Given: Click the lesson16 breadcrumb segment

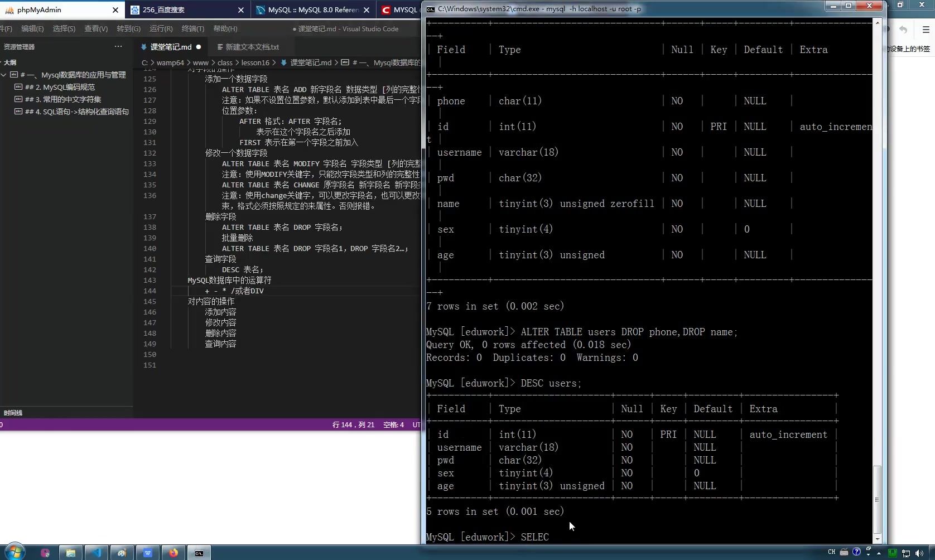Looking at the screenshot, I should pyautogui.click(x=256, y=62).
